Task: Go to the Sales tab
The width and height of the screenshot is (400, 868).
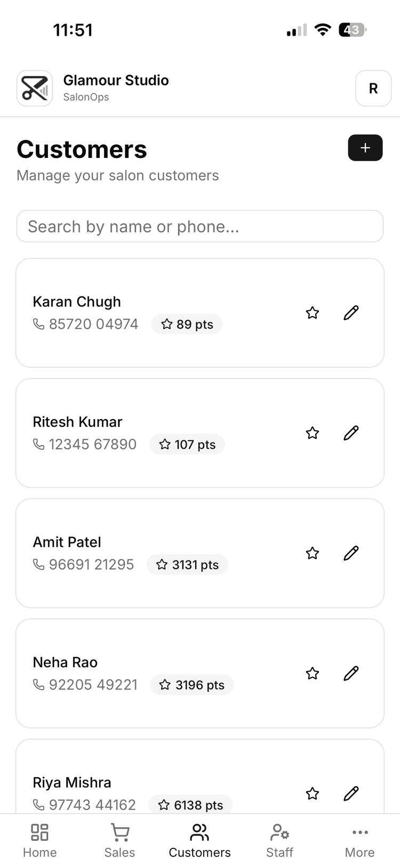Action: (119, 840)
